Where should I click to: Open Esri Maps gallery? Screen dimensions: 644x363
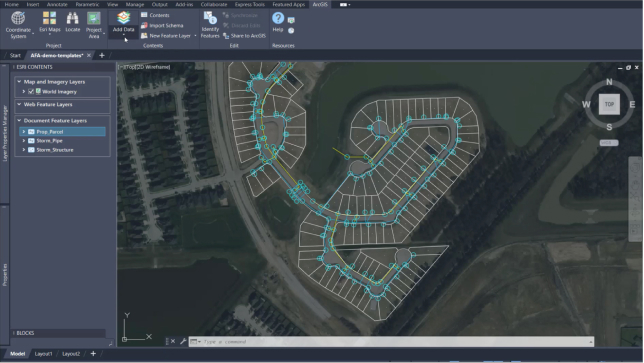(x=50, y=22)
